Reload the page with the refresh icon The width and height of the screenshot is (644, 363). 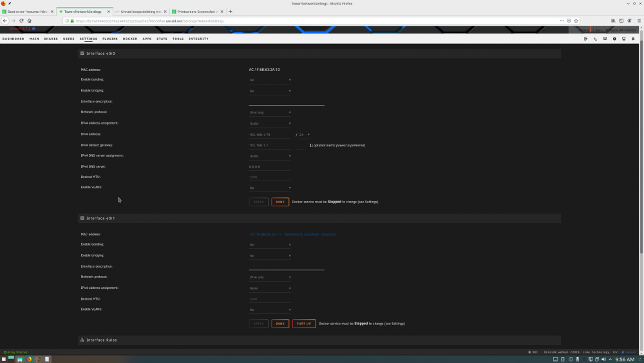point(21,21)
